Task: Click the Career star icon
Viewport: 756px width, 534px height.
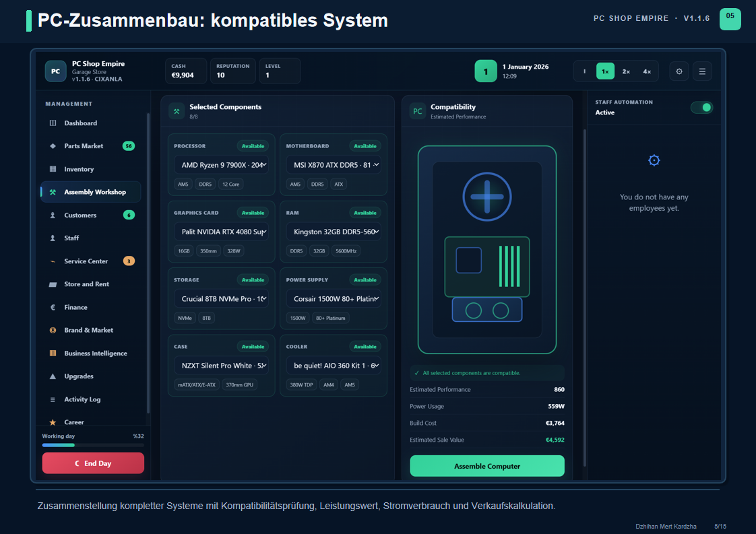Action: pos(53,422)
